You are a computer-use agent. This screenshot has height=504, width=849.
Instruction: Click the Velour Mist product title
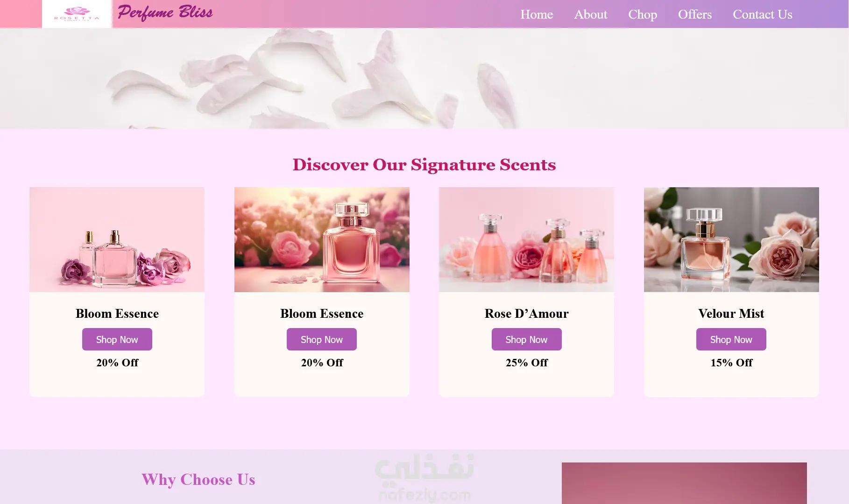(731, 314)
